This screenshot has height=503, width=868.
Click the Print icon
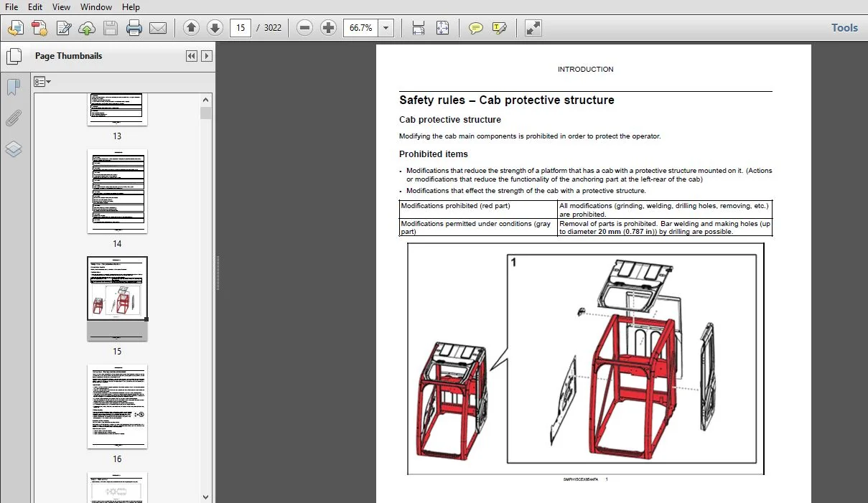pos(134,28)
